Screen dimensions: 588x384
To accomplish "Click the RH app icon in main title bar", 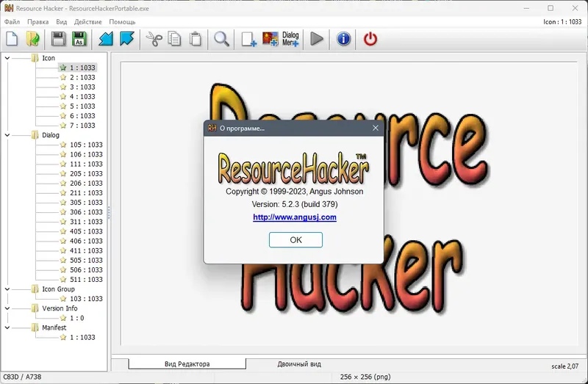I will pos(9,8).
